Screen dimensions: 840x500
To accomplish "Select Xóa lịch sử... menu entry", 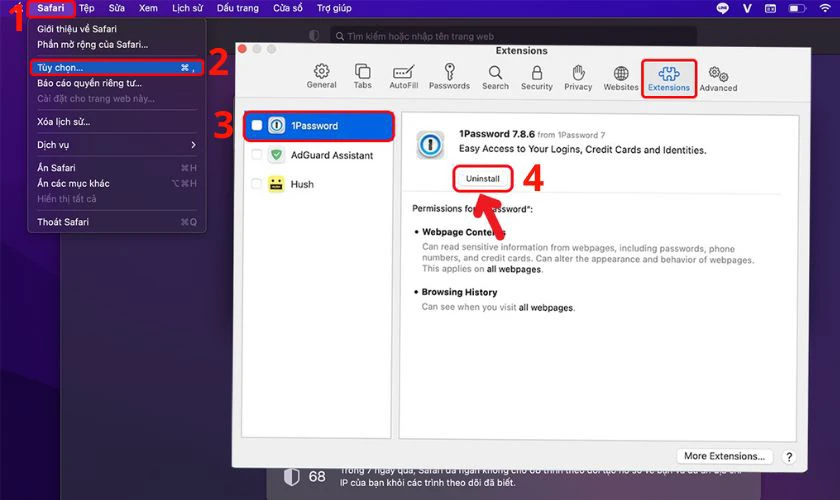I will 116,122.
